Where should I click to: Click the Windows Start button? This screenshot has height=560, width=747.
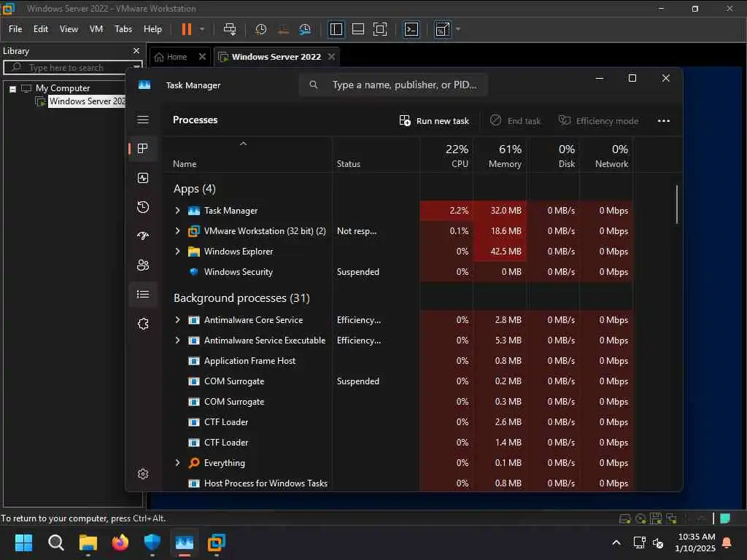click(23, 542)
